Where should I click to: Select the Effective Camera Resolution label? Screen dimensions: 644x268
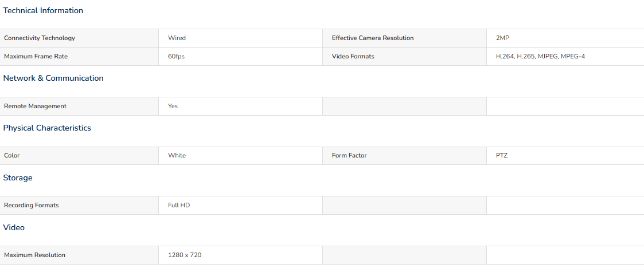[373, 38]
